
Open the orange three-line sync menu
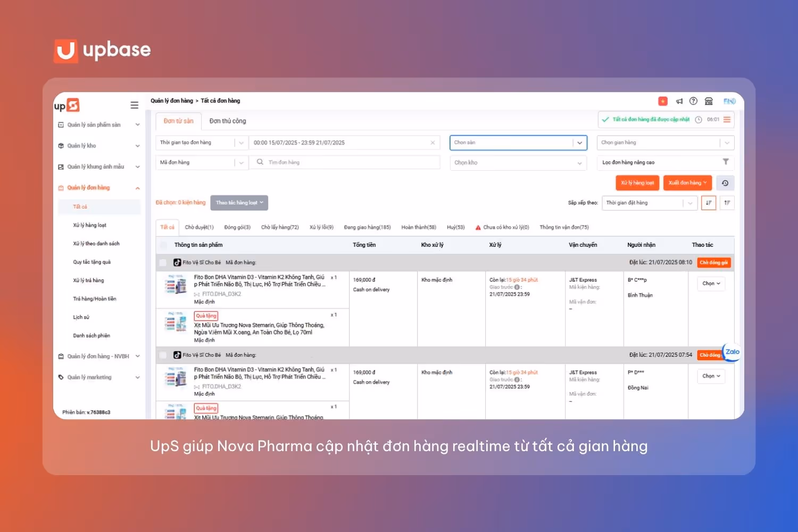click(727, 120)
